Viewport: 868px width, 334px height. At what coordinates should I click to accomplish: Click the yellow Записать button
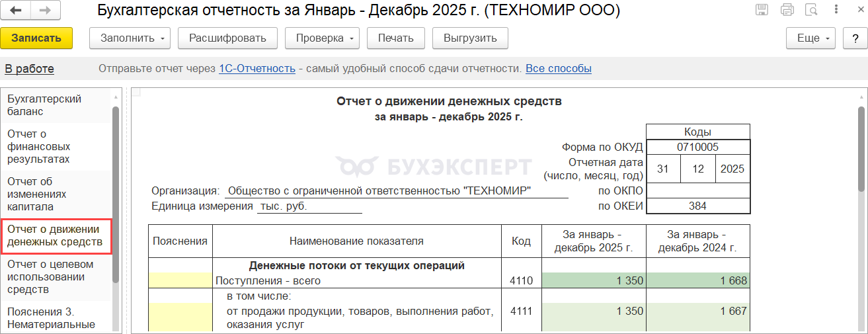(x=36, y=38)
